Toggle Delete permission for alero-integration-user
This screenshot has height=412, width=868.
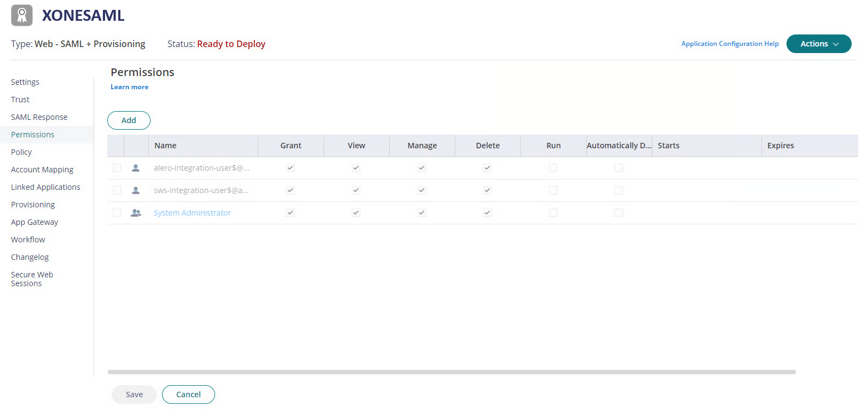488,168
